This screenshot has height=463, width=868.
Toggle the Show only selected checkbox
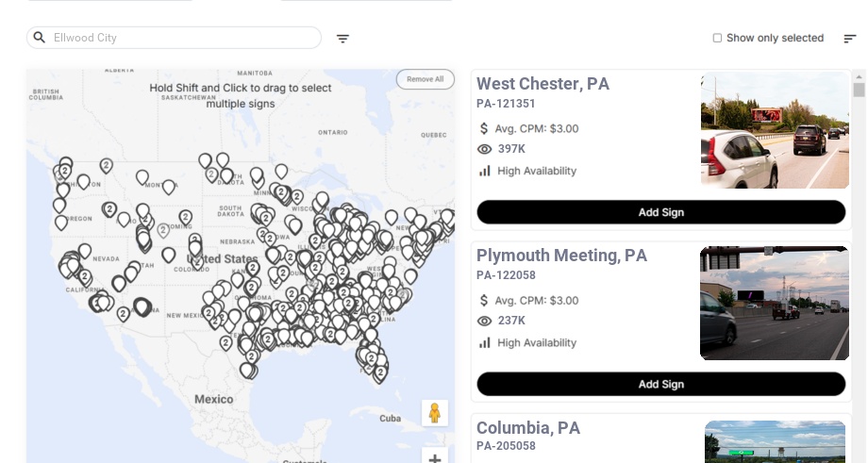tap(717, 39)
